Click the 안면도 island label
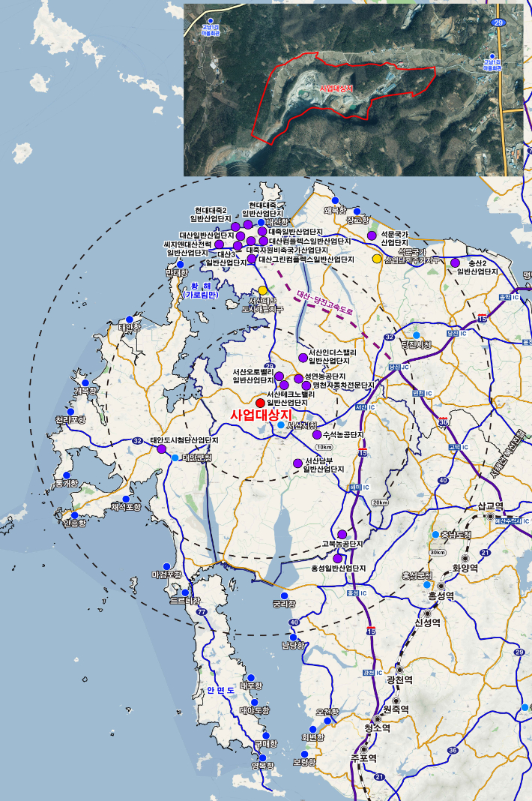This screenshot has width=532, height=801. click(220, 690)
